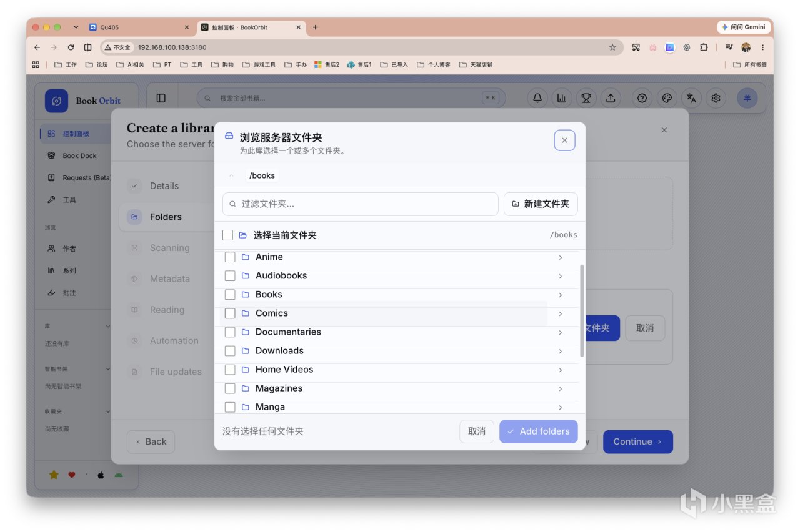Bookmark this page with star icon
This screenshot has height=532, width=800.
click(x=612, y=47)
